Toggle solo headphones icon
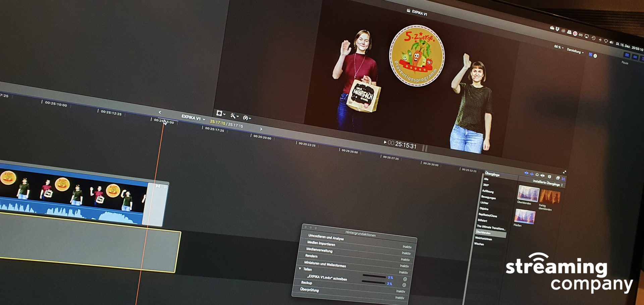This screenshot has height=305, width=644. tap(537, 174)
